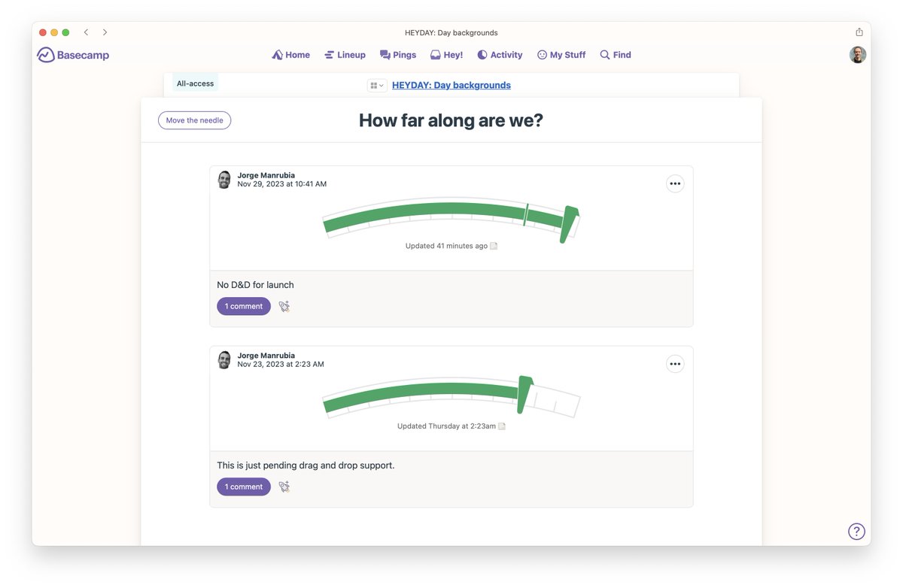
Task: Click the No D&D for launch text
Action: (255, 285)
